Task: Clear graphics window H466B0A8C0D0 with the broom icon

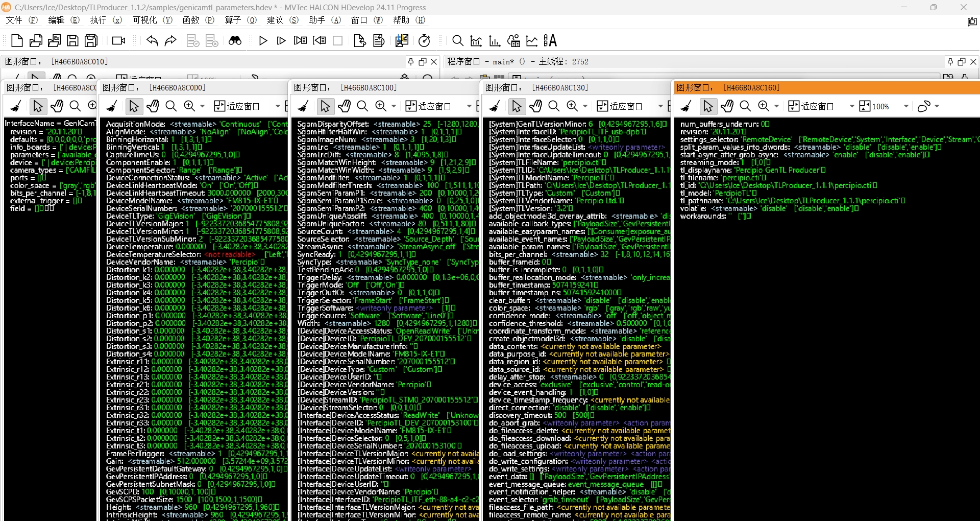Action: (112, 106)
